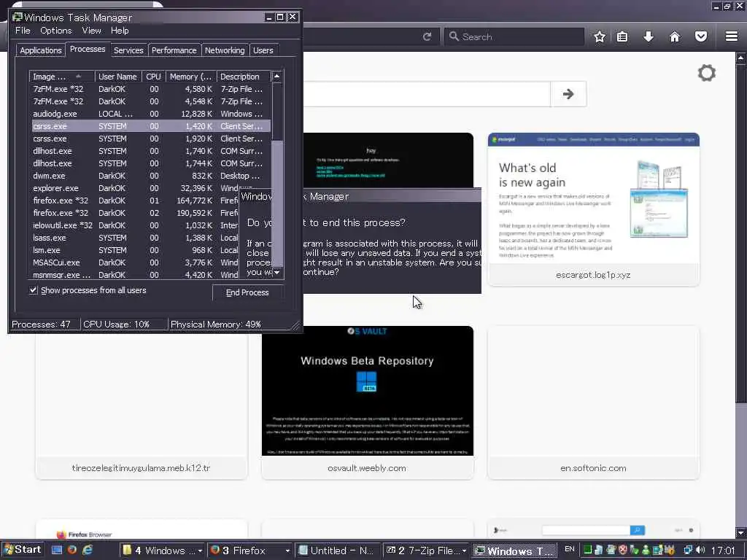
Task: Click the Firefox bookmark star icon
Action: pos(600,36)
